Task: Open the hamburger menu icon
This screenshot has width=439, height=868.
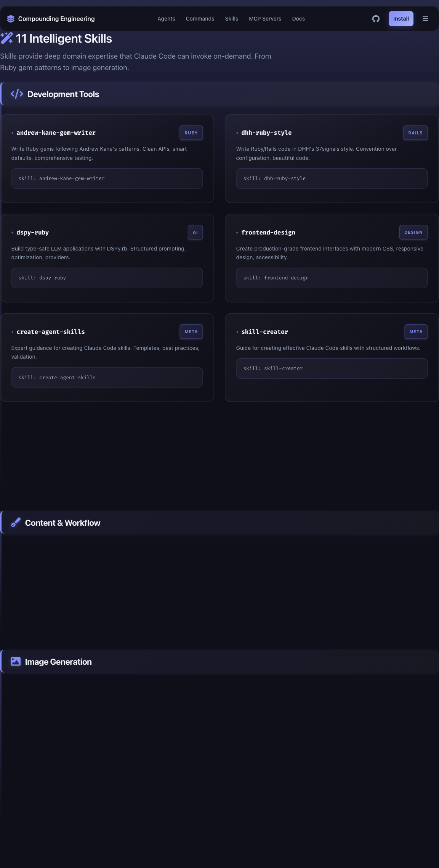Action: pyautogui.click(x=425, y=19)
